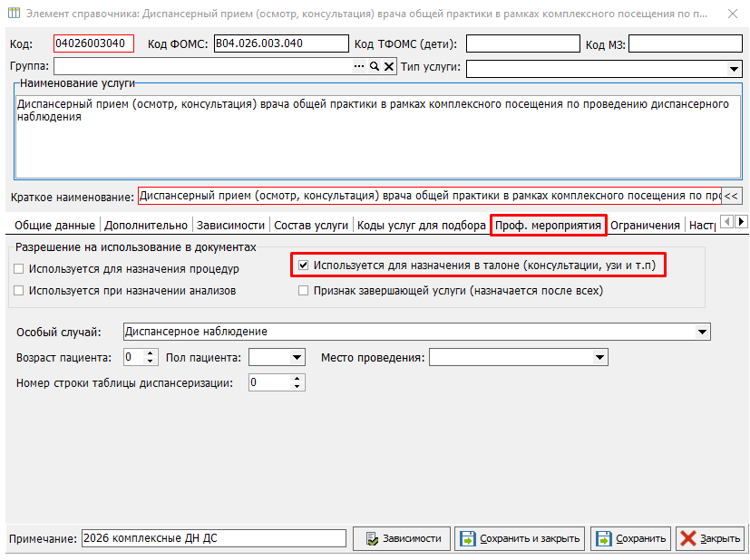Decrease Возраст пациента with the down arrow
Screen dimensions: 750x560
pyautogui.click(x=151, y=362)
